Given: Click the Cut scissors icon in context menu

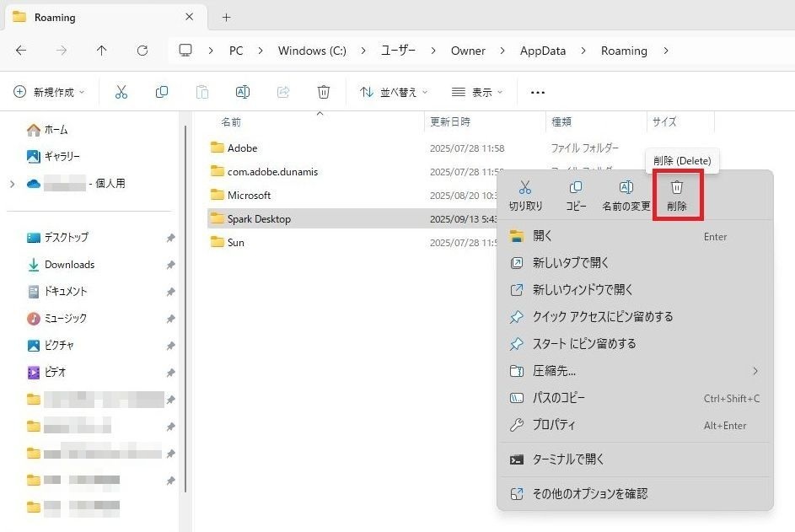Looking at the screenshot, I should (525, 188).
